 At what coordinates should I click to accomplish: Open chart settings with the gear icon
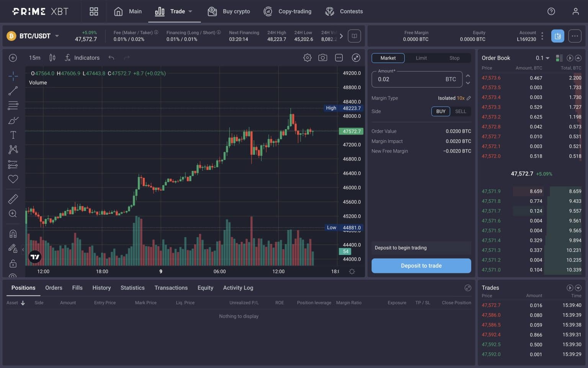point(307,57)
